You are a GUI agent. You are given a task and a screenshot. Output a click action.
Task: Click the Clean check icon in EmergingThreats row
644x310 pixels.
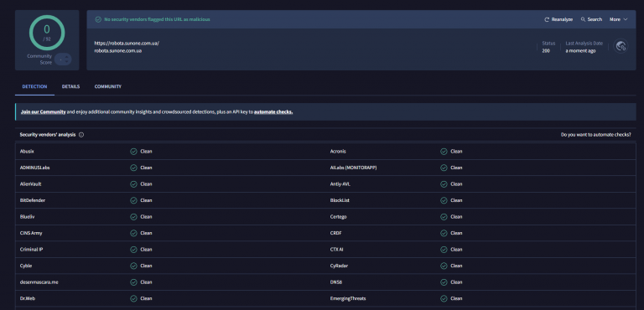pos(444,298)
